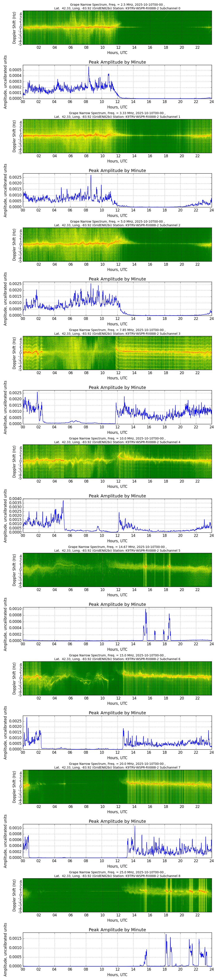The width and height of the screenshot is (218, 980).
Task: Click the 2.5 MHz Grape Narrow Spectrum title
Action: pyautogui.click(x=117, y=6)
